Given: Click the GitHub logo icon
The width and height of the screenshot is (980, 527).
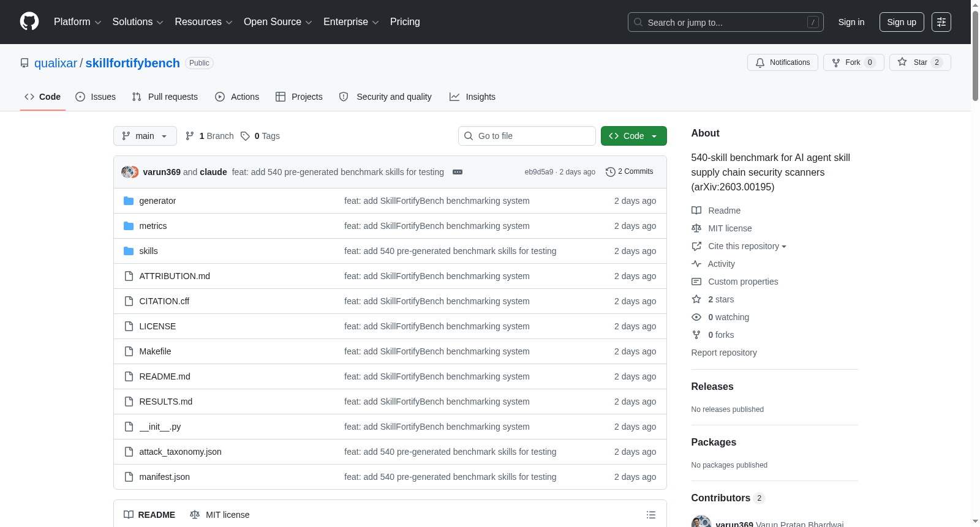Looking at the screenshot, I should 29,21.
